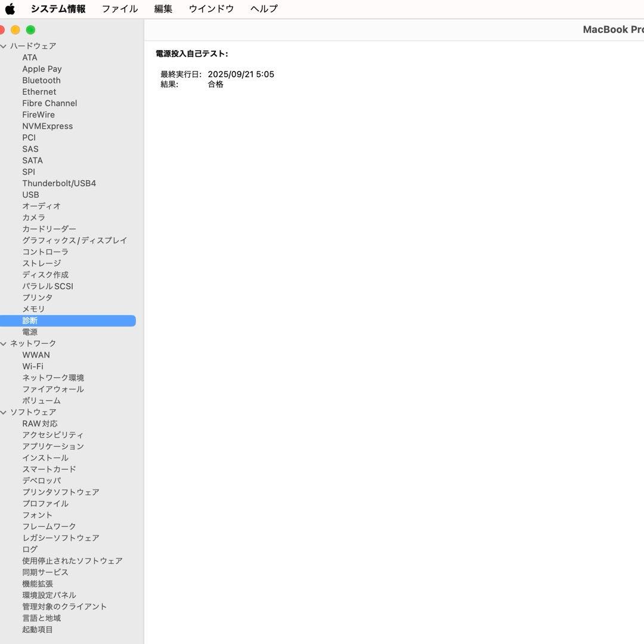Select カメラ in the sidebar
The height and width of the screenshot is (644, 644).
(33, 218)
